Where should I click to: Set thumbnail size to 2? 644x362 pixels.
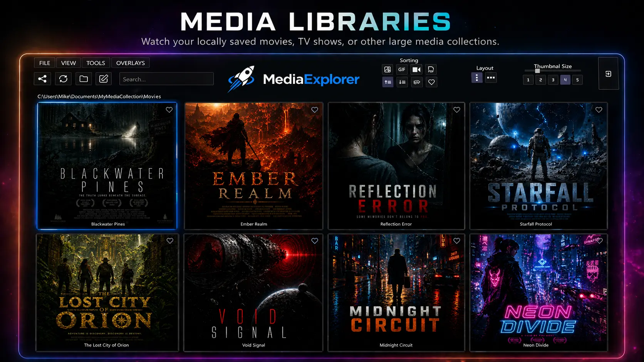pos(540,80)
